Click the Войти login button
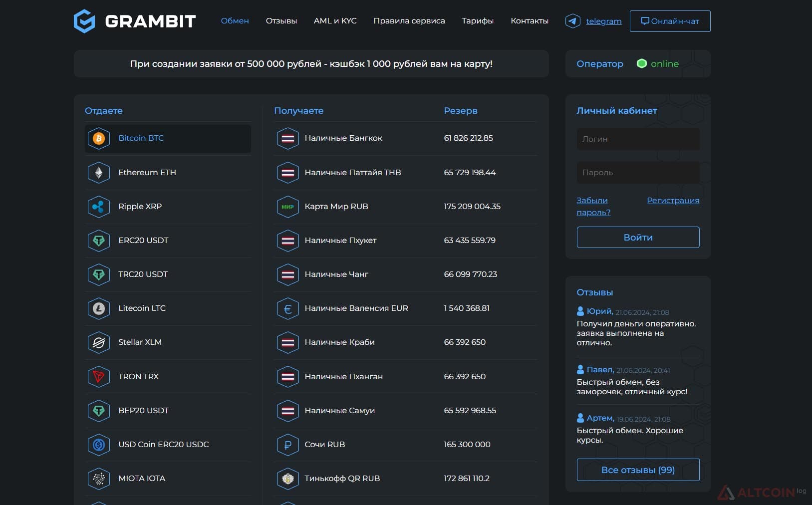Image resolution: width=812 pixels, height=505 pixels. click(638, 238)
